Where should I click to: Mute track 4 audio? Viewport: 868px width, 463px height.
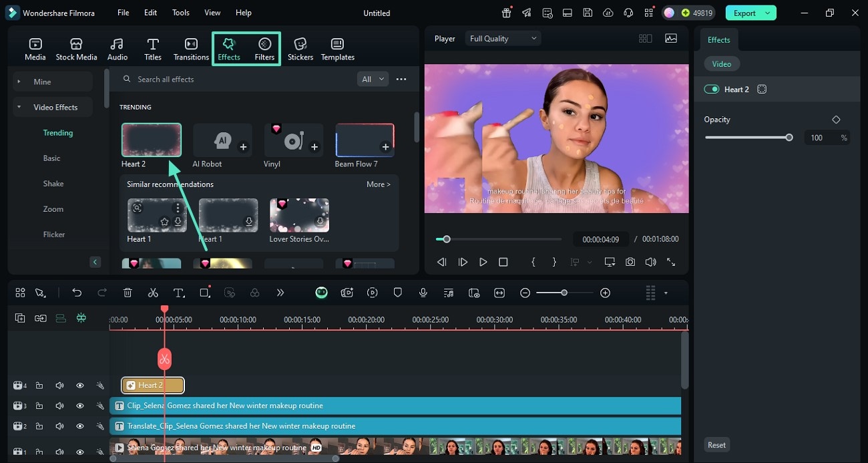[59, 385]
